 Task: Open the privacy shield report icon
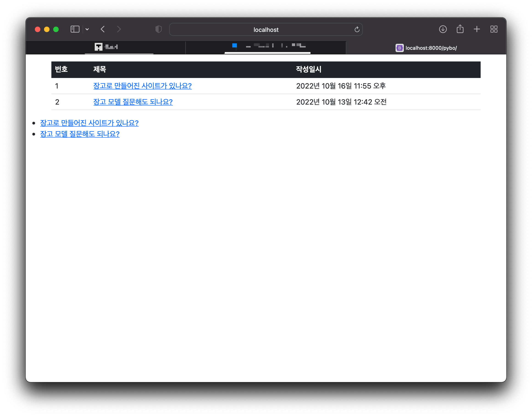click(x=158, y=29)
